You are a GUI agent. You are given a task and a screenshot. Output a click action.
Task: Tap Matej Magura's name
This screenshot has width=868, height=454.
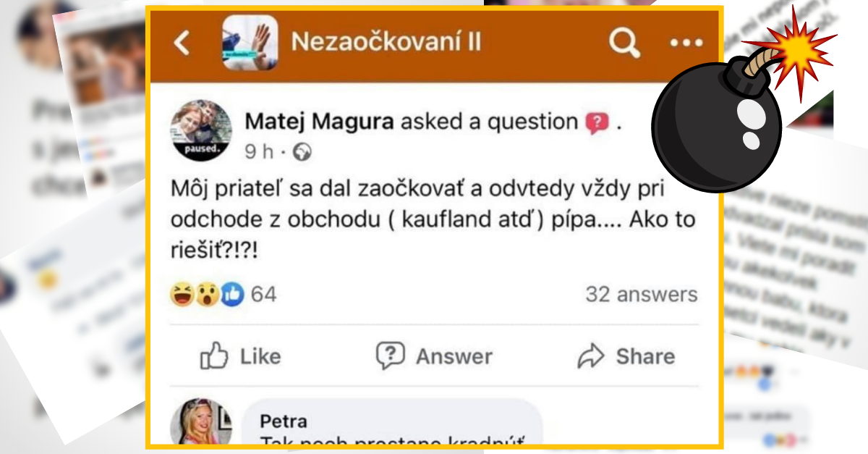[316, 121]
